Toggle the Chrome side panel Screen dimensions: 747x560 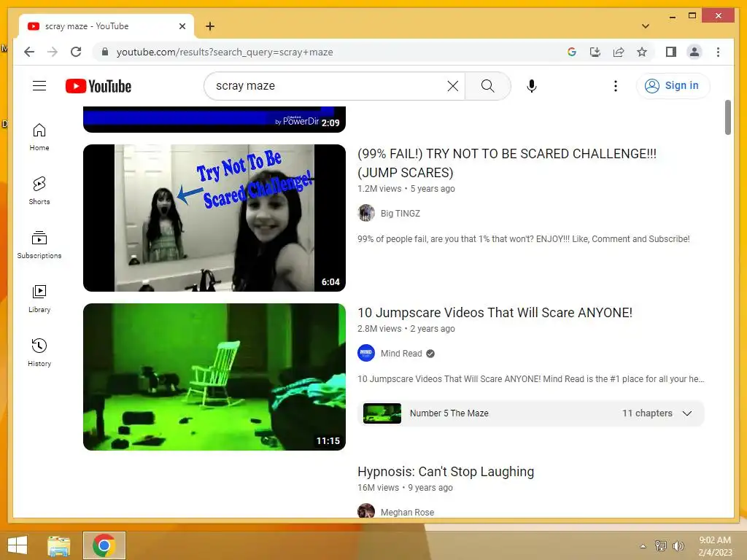[671, 52]
